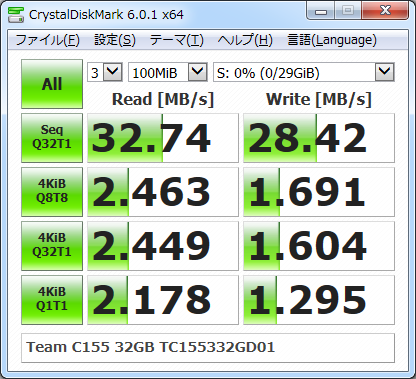
Task: Click the 4KiB Q8T8 write result 1.691
Action: (319, 192)
